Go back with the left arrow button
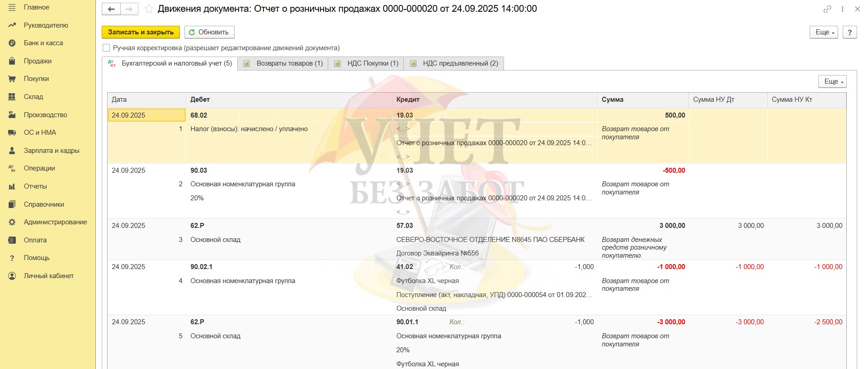The height and width of the screenshot is (369, 868). pos(111,9)
